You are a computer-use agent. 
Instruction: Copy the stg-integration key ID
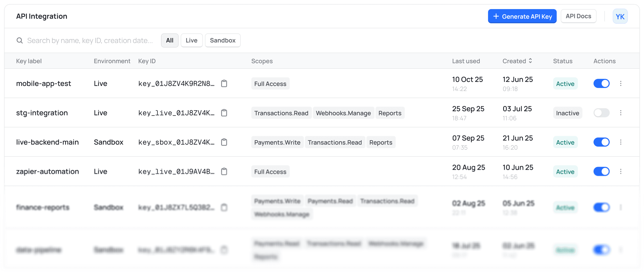click(224, 113)
